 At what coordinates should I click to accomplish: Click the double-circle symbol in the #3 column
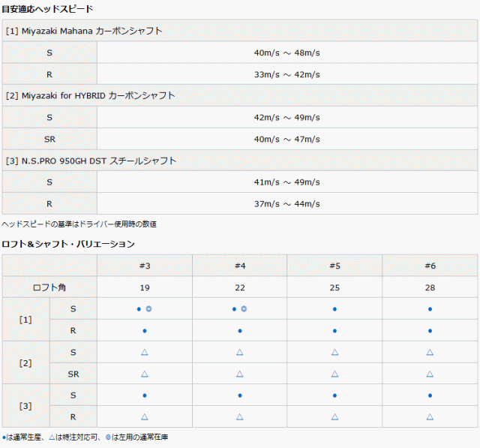(x=148, y=308)
